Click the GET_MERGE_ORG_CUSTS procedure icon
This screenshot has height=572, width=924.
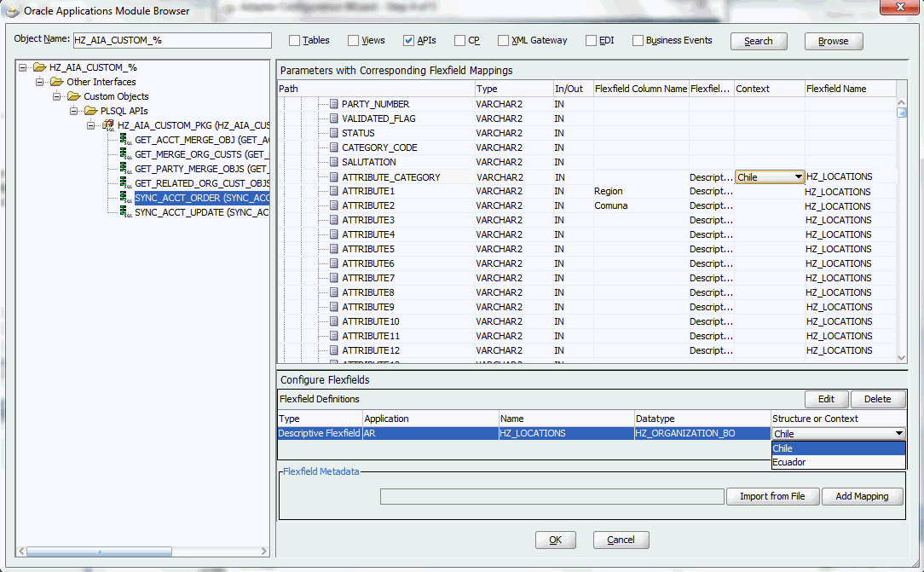(125, 153)
